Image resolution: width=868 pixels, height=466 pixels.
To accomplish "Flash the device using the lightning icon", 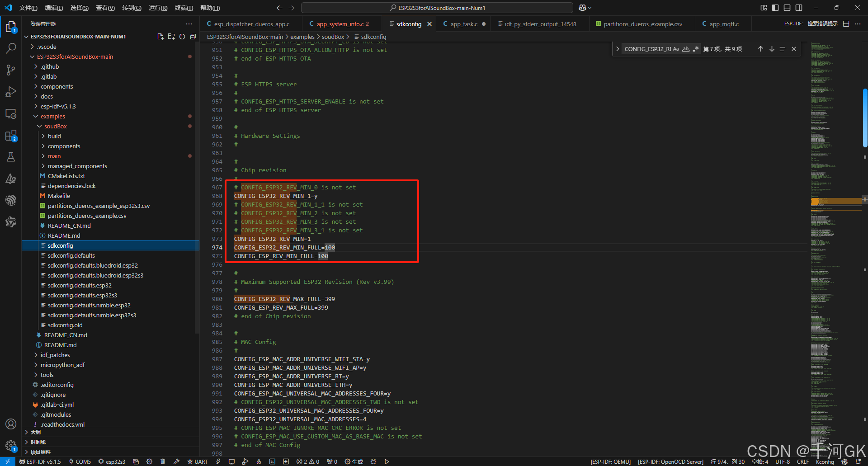I will tap(218, 461).
